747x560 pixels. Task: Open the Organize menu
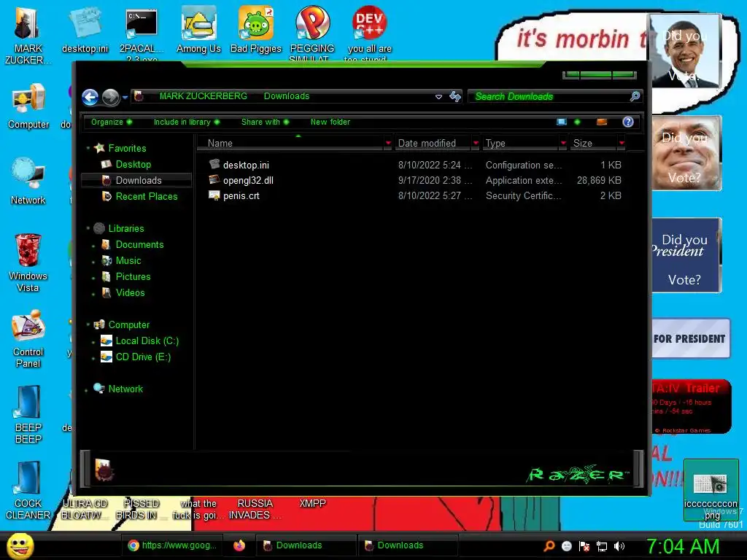(x=112, y=122)
